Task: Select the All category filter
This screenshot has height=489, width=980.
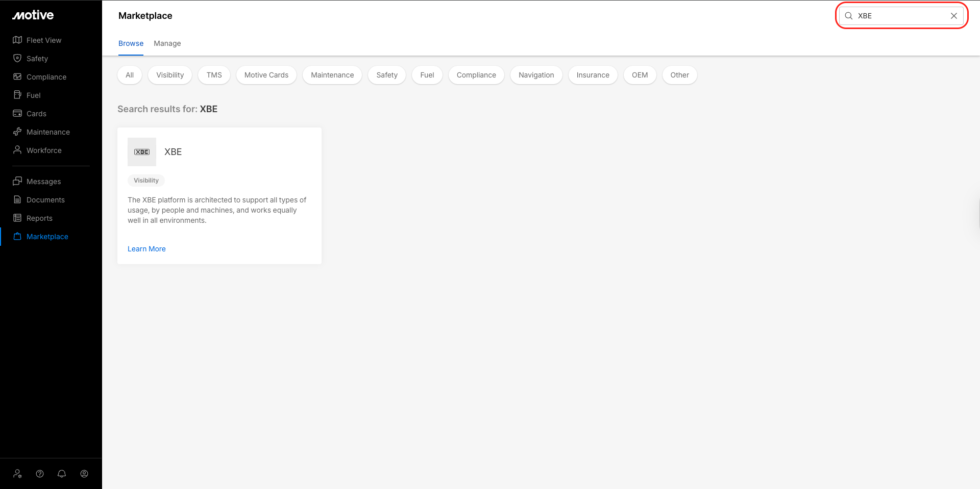Action: [130, 75]
